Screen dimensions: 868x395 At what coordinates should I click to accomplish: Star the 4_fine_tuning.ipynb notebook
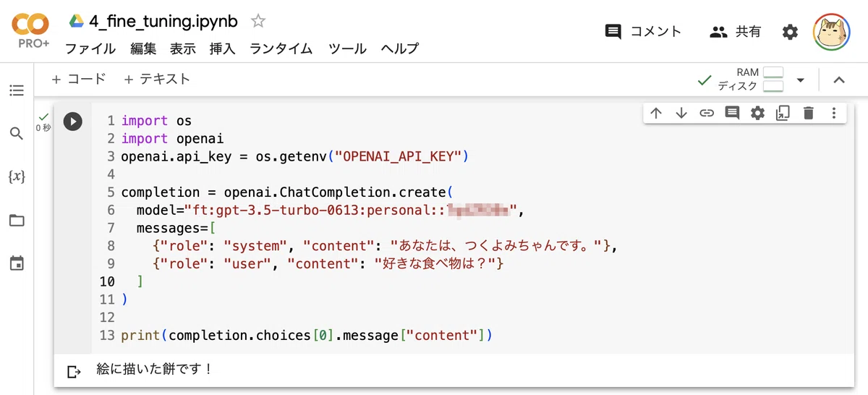tap(258, 22)
